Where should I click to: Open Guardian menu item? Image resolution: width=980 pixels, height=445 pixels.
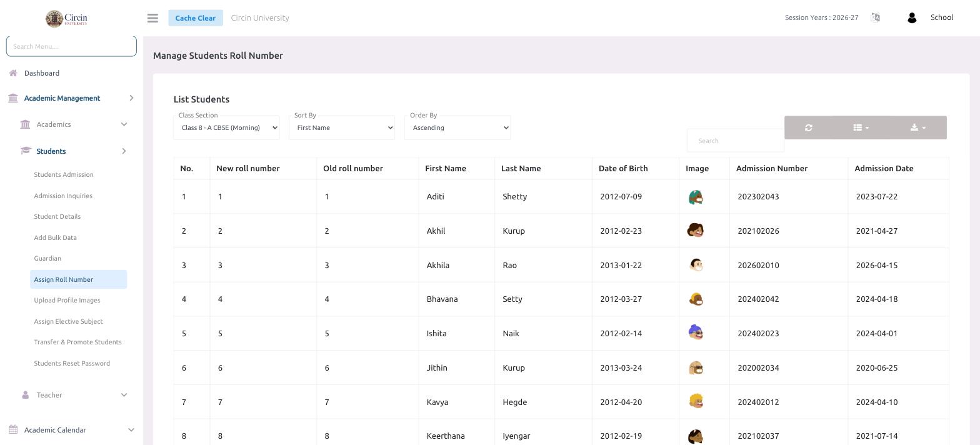(x=47, y=258)
